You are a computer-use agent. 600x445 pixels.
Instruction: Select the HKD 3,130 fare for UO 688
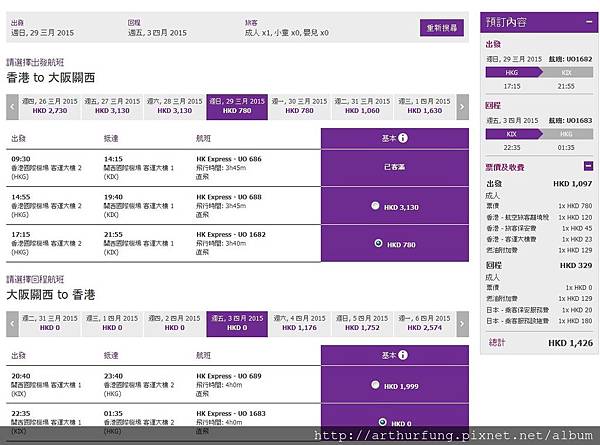[375, 205]
